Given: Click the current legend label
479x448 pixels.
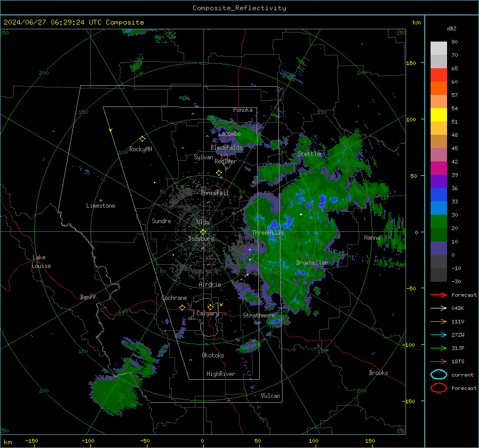Looking at the screenshot, I should [x=463, y=375].
